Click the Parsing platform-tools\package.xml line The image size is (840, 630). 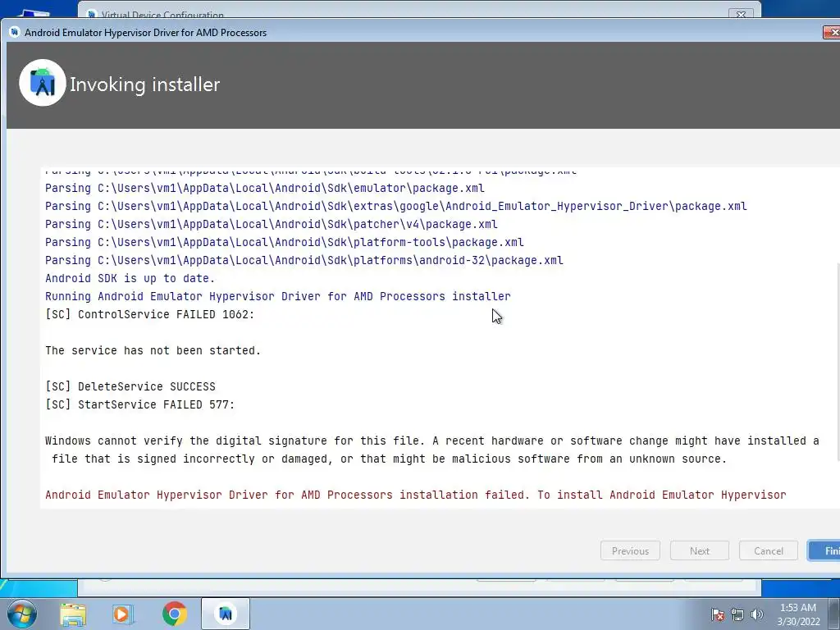tap(285, 242)
